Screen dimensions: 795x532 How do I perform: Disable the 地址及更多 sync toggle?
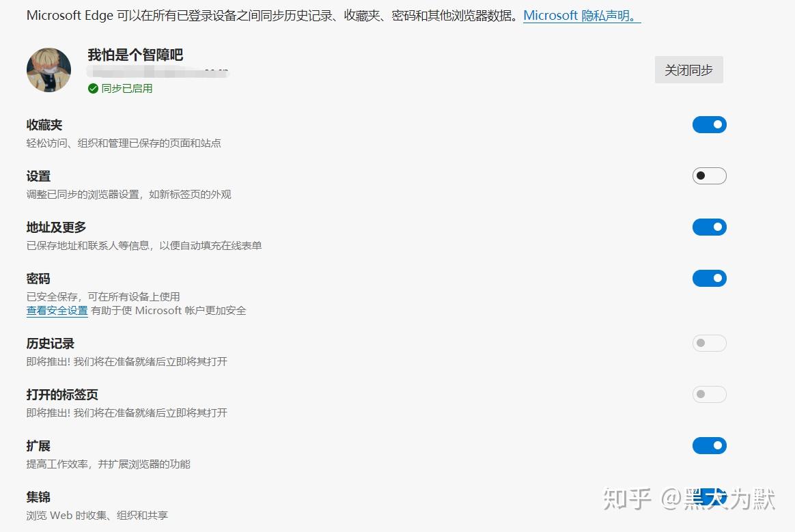tap(710, 227)
